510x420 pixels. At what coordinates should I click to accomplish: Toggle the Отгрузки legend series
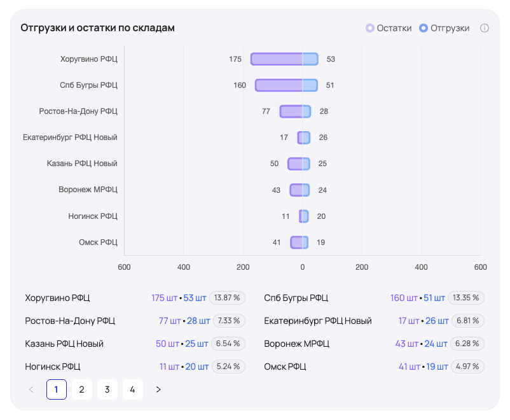(445, 28)
